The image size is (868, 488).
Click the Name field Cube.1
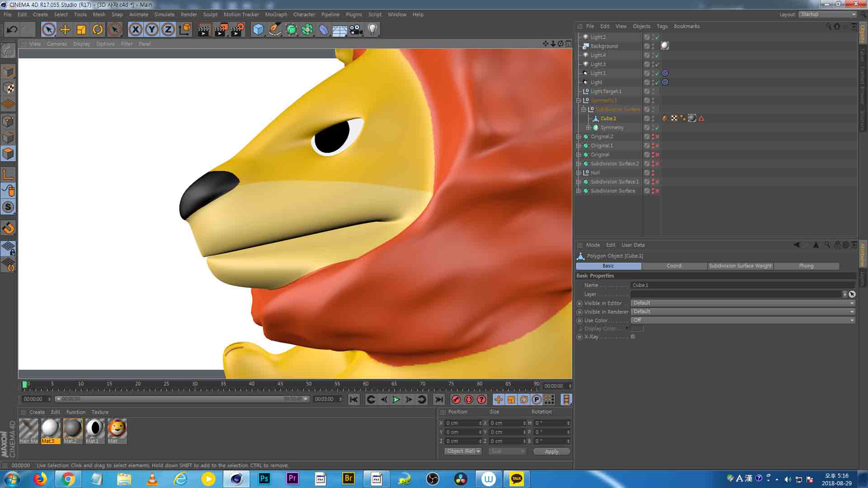(743, 285)
